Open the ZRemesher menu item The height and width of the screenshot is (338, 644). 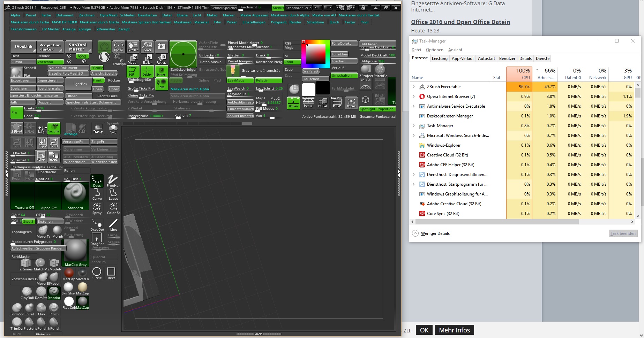click(x=106, y=29)
